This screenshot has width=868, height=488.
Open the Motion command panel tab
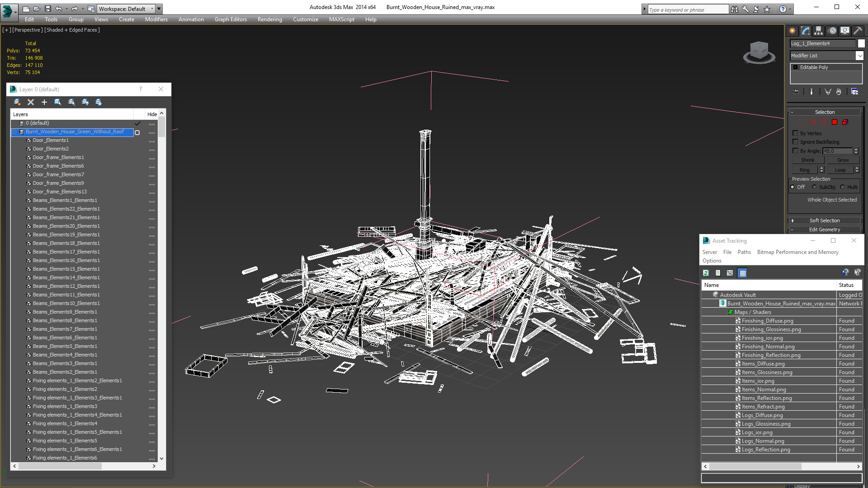pyautogui.click(x=832, y=31)
